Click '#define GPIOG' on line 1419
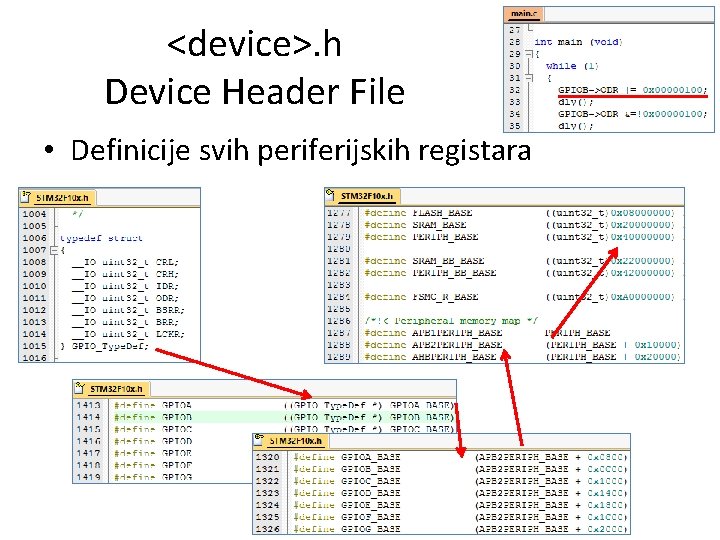Viewport: 720px width, 540px height. click(x=153, y=477)
